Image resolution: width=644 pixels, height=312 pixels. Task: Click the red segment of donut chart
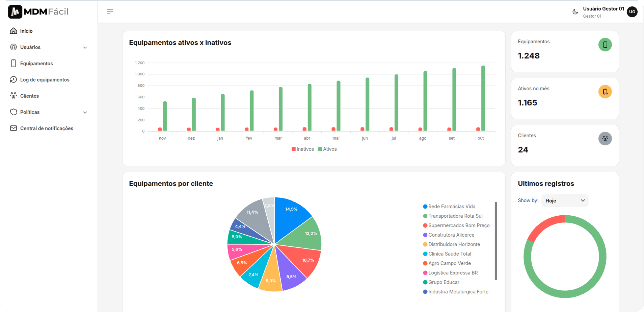pyautogui.click(x=543, y=226)
